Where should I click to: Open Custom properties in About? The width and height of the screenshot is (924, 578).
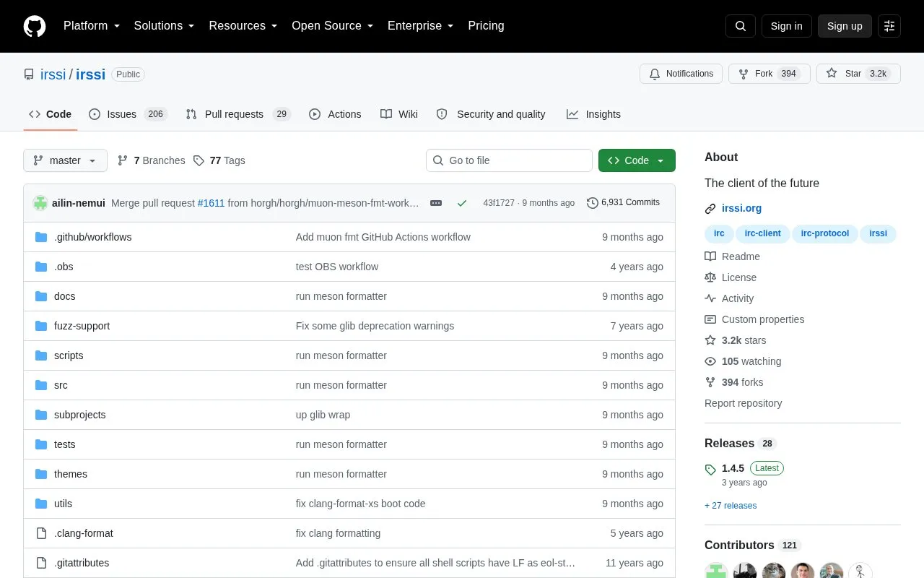[754, 319]
